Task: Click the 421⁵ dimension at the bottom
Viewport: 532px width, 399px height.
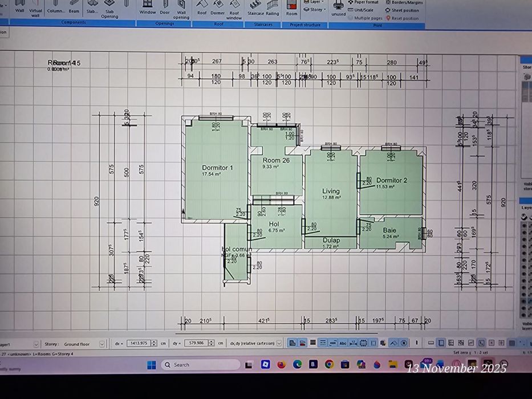Action: coord(263,320)
